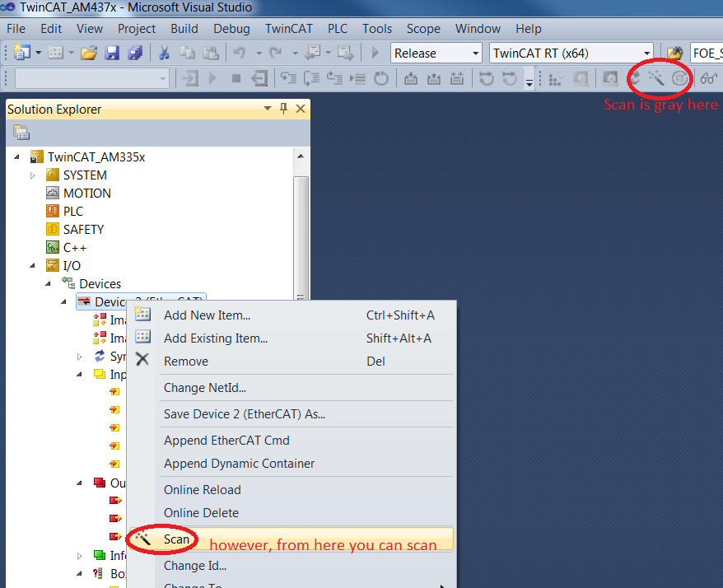Select Change NetId context menu entry
The width and height of the screenshot is (723, 588).
coord(292,388)
